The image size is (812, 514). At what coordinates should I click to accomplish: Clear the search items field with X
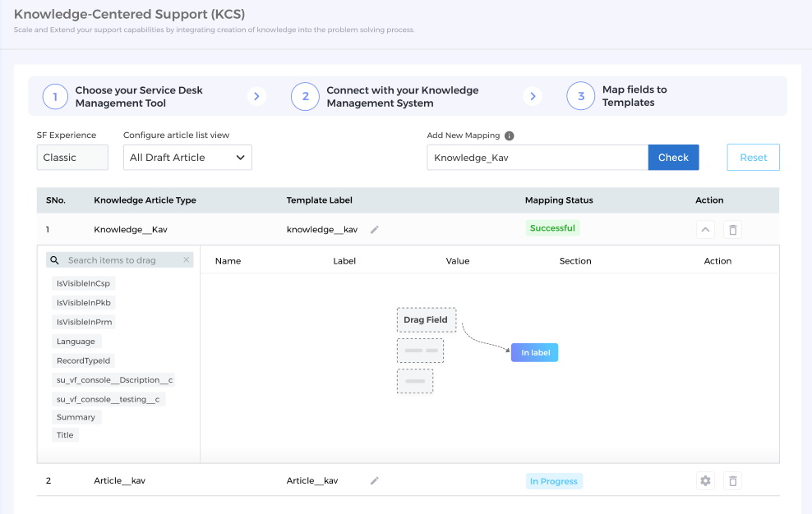click(187, 260)
